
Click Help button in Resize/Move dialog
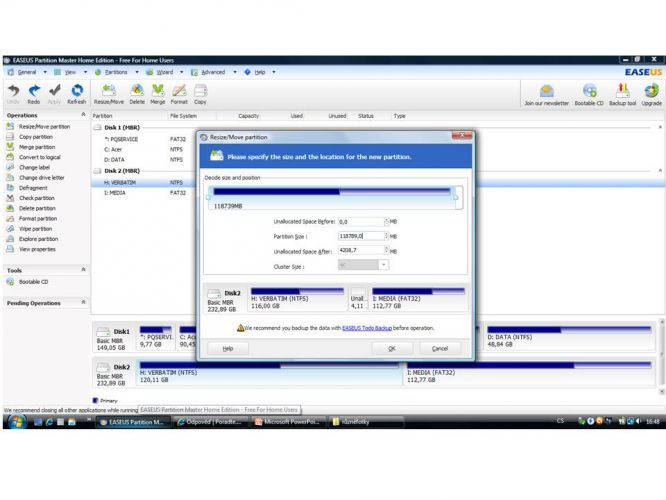[x=228, y=348]
